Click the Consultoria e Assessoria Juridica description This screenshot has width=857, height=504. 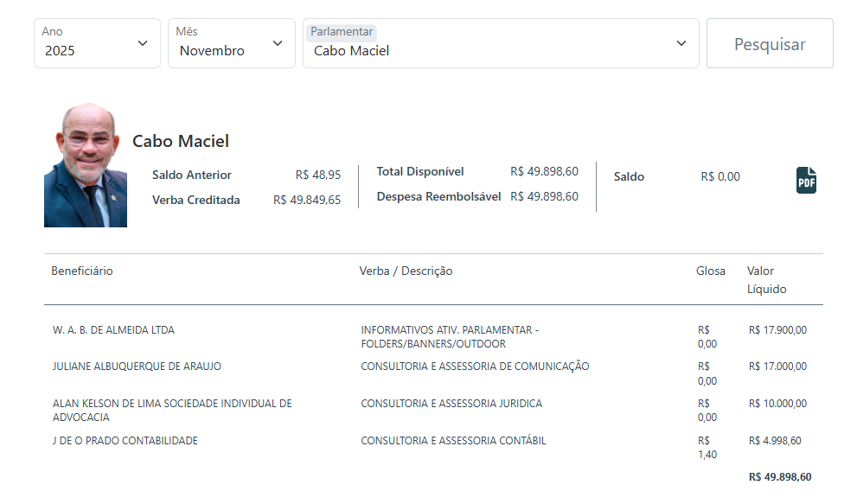click(x=451, y=404)
